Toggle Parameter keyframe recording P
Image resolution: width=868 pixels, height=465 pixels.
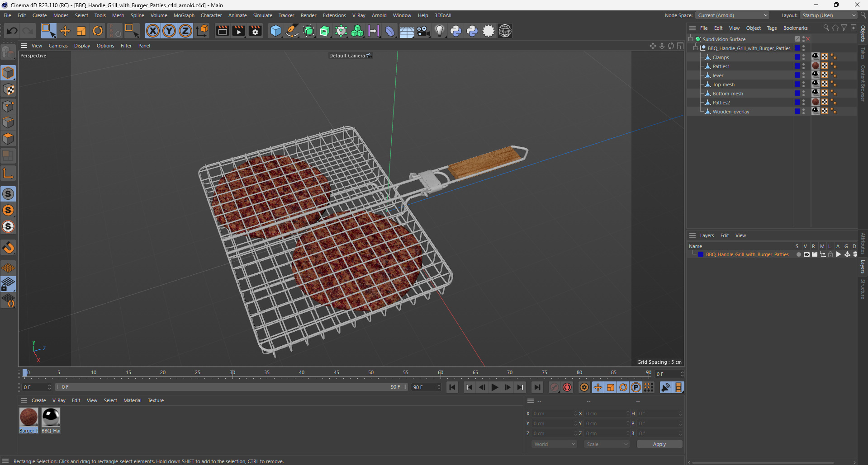pyautogui.click(x=636, y=387)
